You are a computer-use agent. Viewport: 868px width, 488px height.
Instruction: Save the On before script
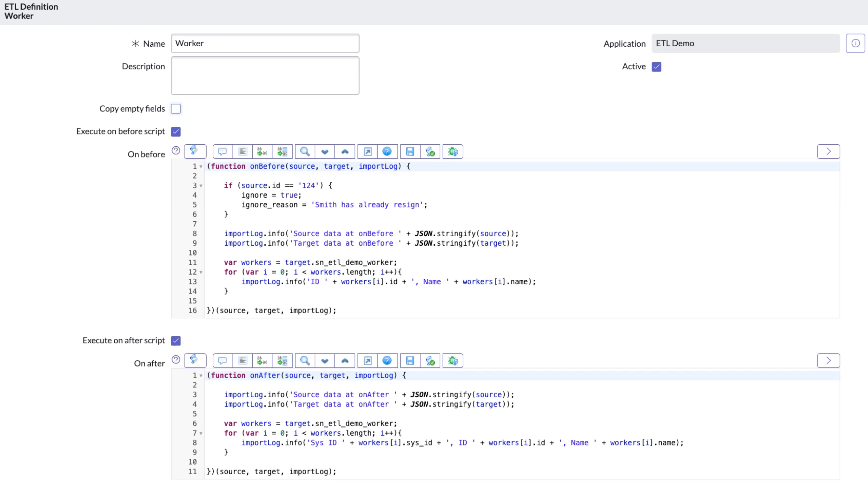[410, 152]
